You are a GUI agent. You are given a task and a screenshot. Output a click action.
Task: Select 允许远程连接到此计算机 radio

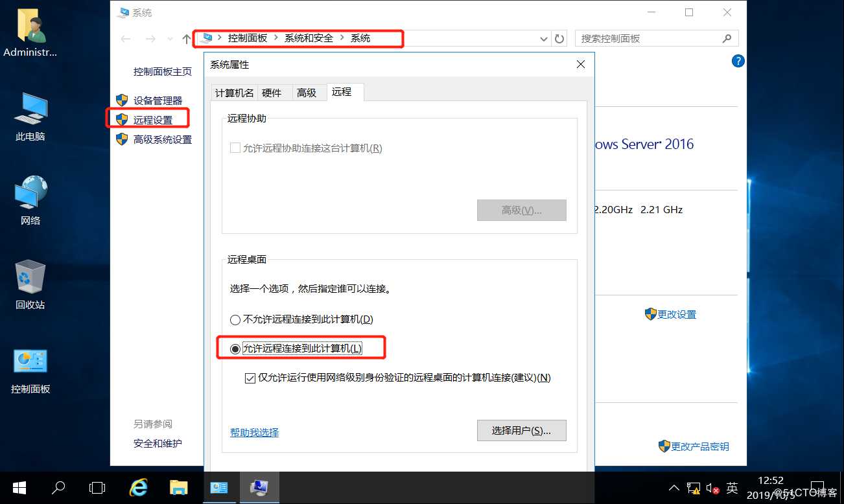coord(235,349)
